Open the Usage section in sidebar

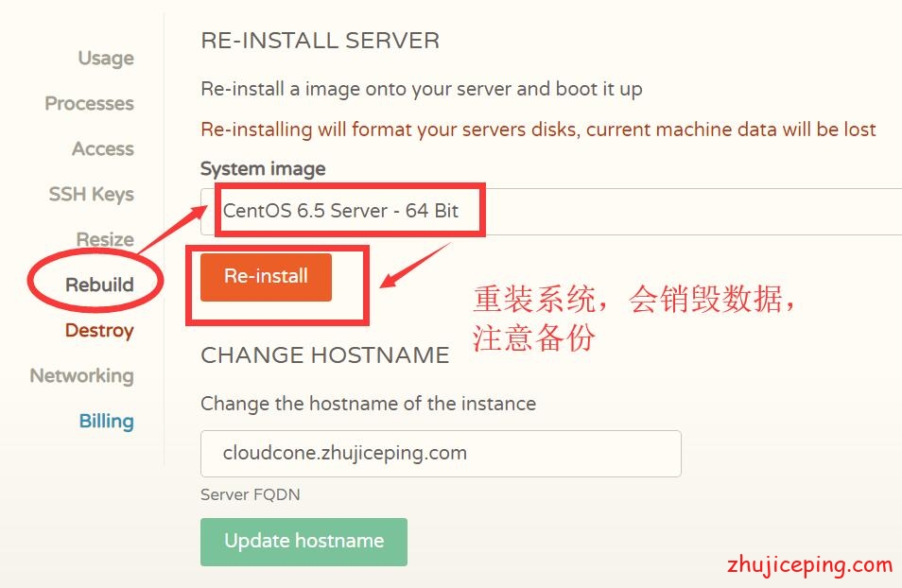pos(106,58)
